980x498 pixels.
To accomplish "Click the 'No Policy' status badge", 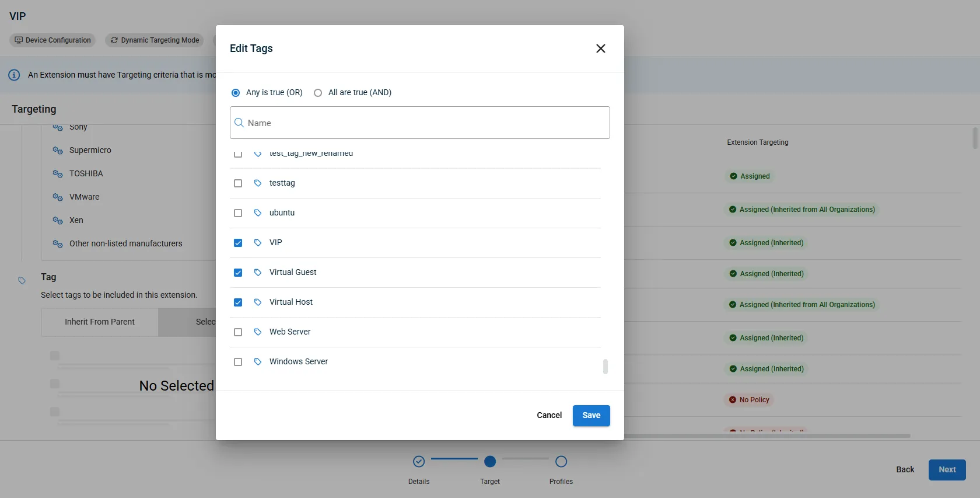I will coord(750,400).
